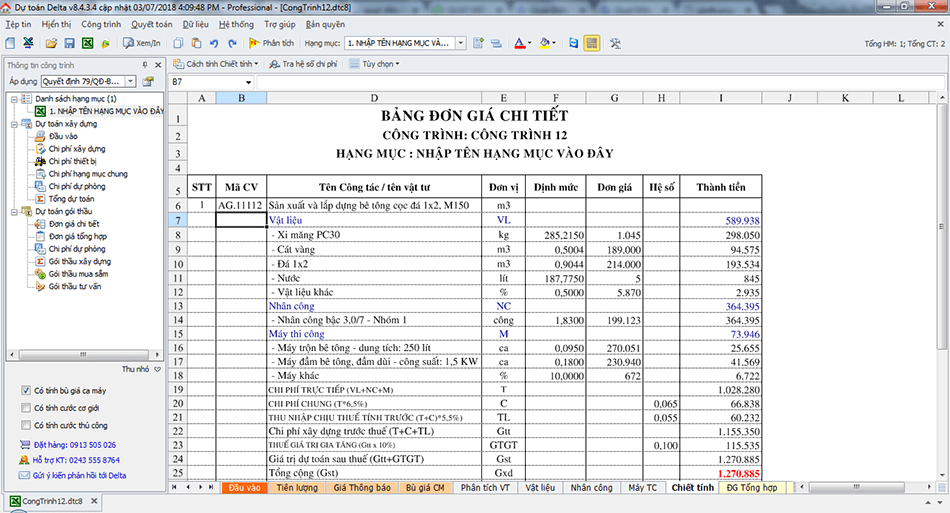
Task: Click the tools icon at toolbar end
Action: point(615,44)
